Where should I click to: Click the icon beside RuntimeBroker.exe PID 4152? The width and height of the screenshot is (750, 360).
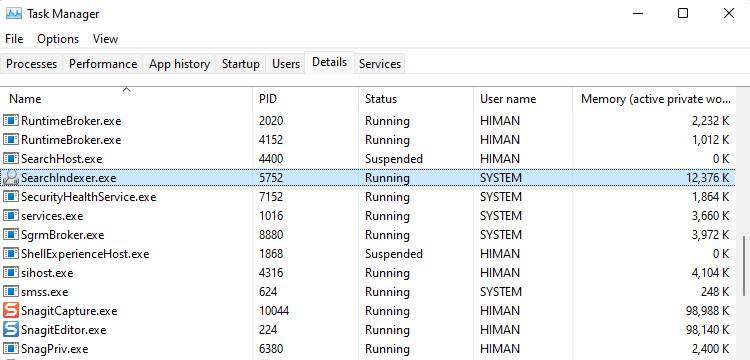click(x=11, y=140)
